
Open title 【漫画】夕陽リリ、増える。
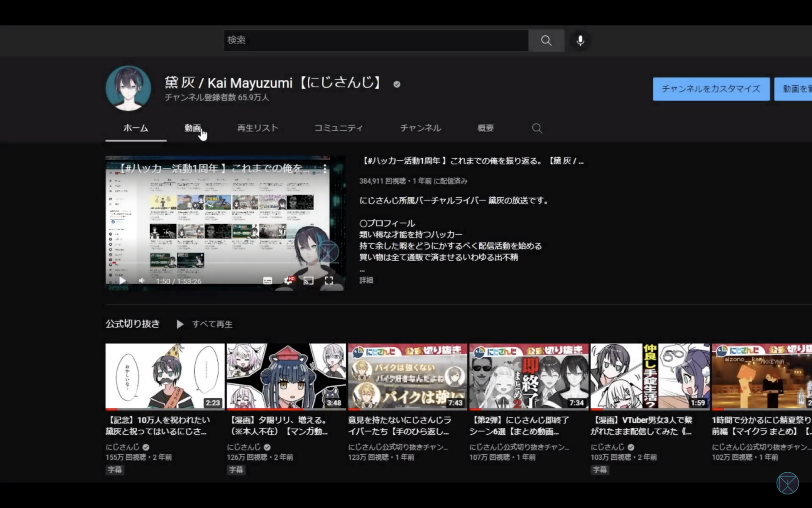pyautogui.click(x=278, y=425)
